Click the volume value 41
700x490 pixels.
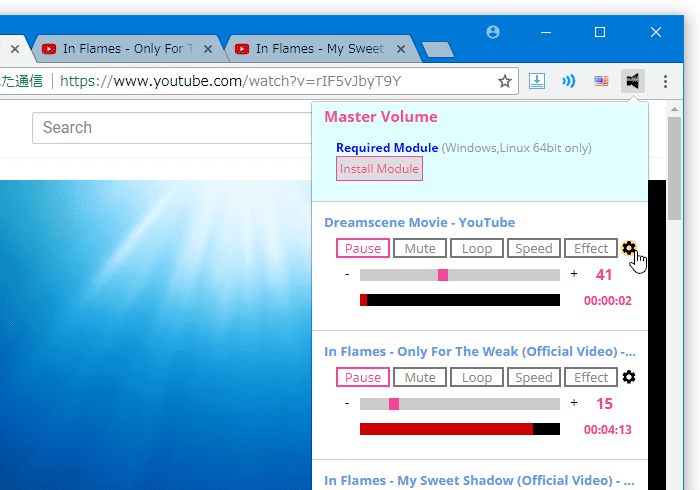click(x=604, y=274)
